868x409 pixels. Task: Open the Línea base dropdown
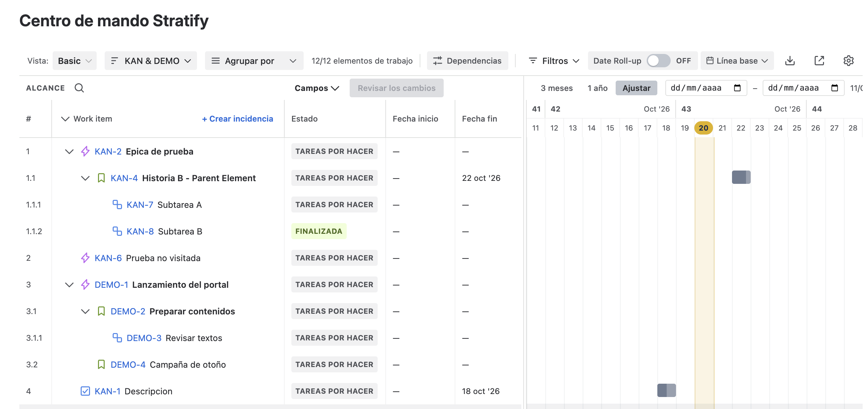(737, 61)
